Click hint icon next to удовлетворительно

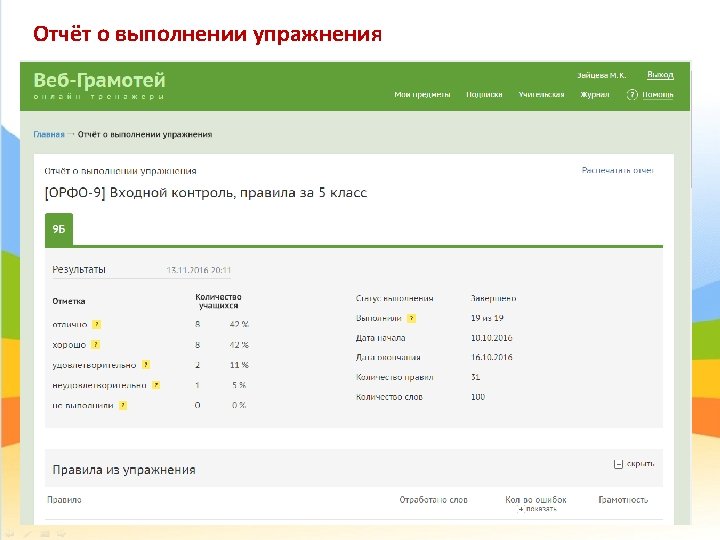point(146,365)
